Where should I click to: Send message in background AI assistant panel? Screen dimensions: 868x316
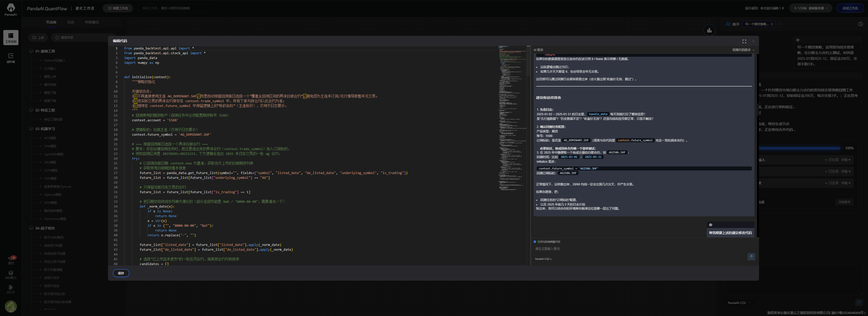click(859, 303)
